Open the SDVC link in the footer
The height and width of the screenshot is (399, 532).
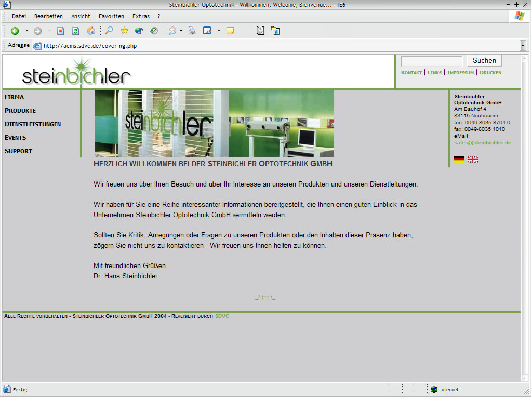coord(222,316)
